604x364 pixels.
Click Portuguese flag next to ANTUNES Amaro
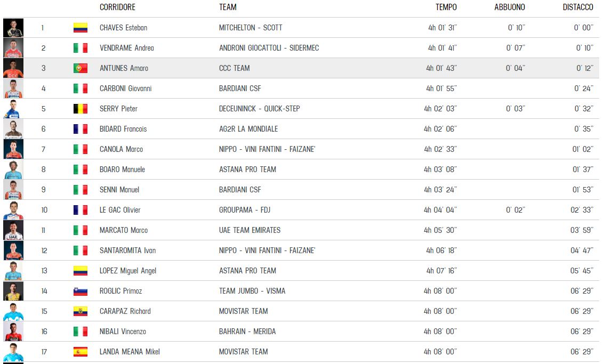point(80,68)
